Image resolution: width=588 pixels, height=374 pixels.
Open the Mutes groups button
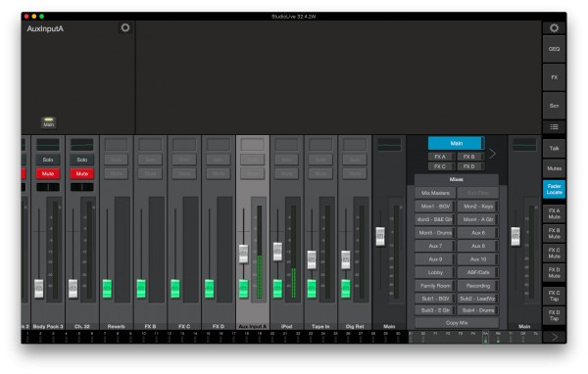[554, 168]
